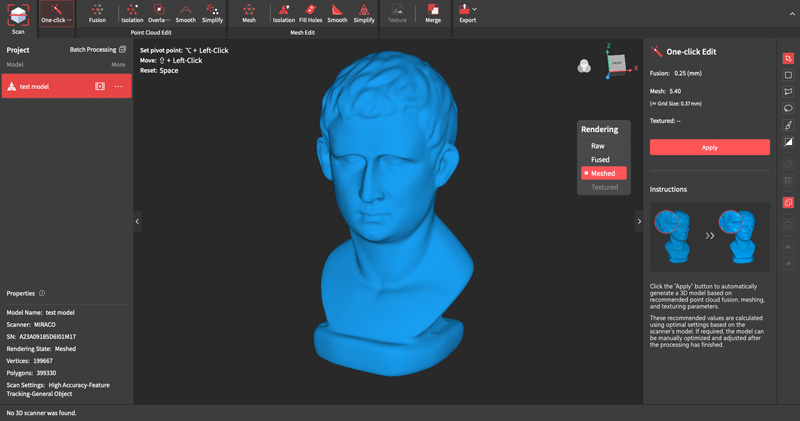Choose brush selection tool

click(788, 125)
